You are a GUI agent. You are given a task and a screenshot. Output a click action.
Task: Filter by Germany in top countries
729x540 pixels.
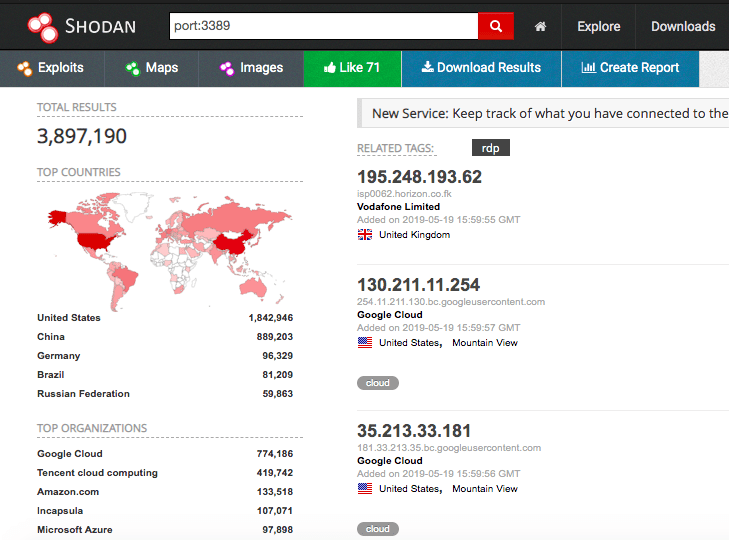pyautogui.click(x=59, y=356)
